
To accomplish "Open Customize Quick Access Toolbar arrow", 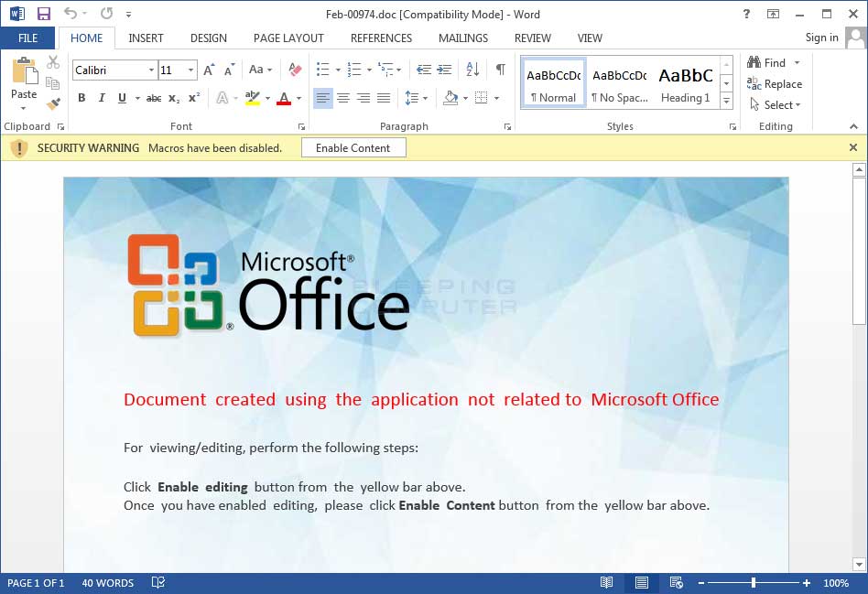I will 128,15.
